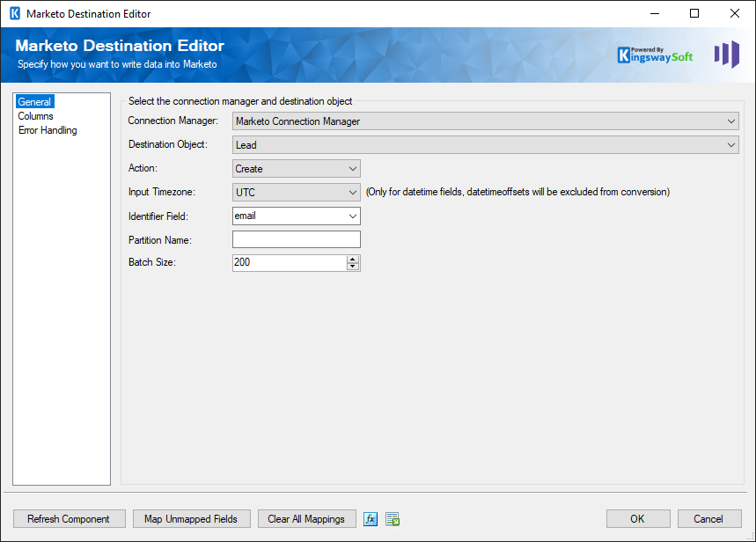
Task: Click the Identifier Field text showing email
Action: (245, 216)
